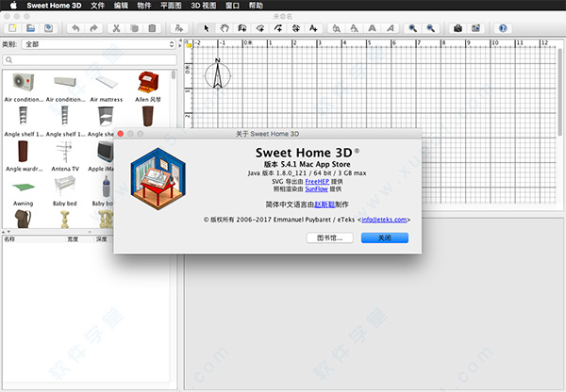
Task: Open the 平面图 menu
Action: click(171, 6)
